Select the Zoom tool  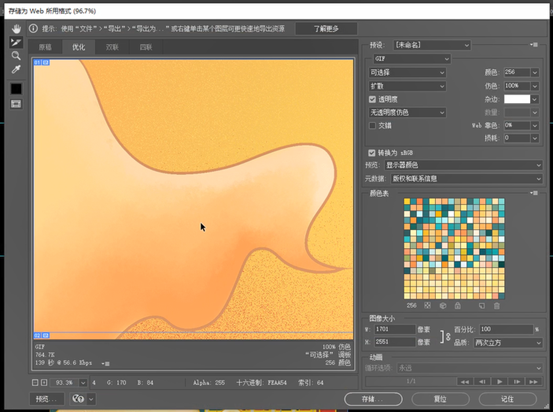[16, 56]
